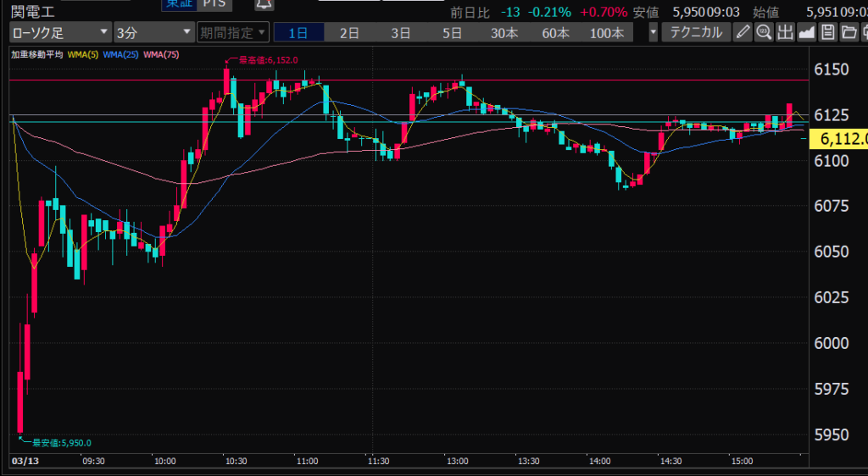Open the 3分 interval dropdown
The width and height of the screenshot is (868, 476).
point(153,33)
